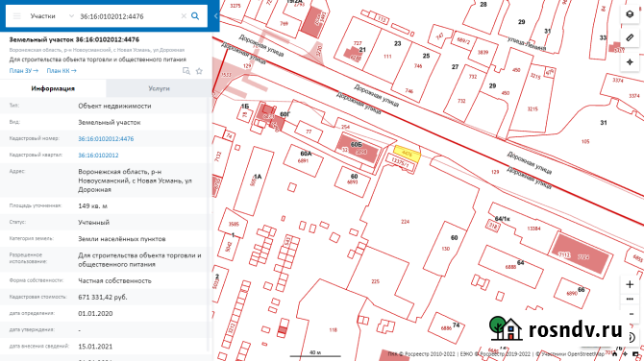Screen dimensions: 644x361
Task: Follow cadastral number 36:16:0102012:4476 link
Action: [x=106, y=138]
